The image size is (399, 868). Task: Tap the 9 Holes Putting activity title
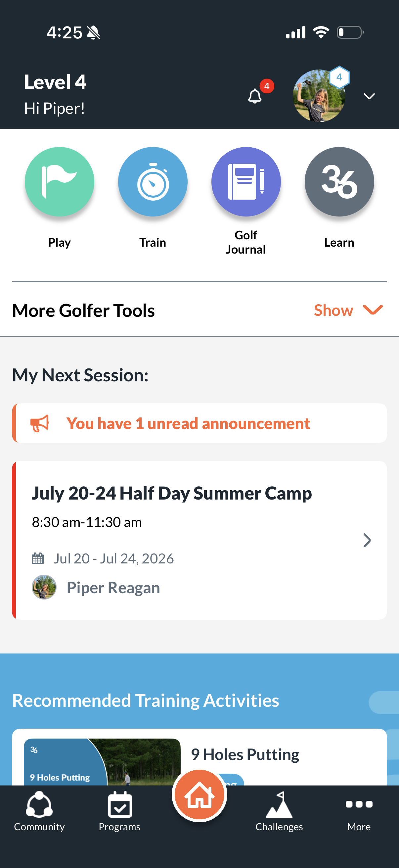(x=245, y=754)
